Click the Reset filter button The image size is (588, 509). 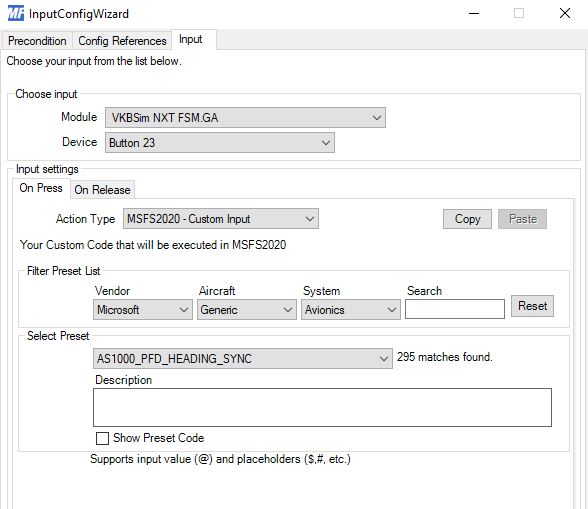pyautogui.click(x=532, y=306)
